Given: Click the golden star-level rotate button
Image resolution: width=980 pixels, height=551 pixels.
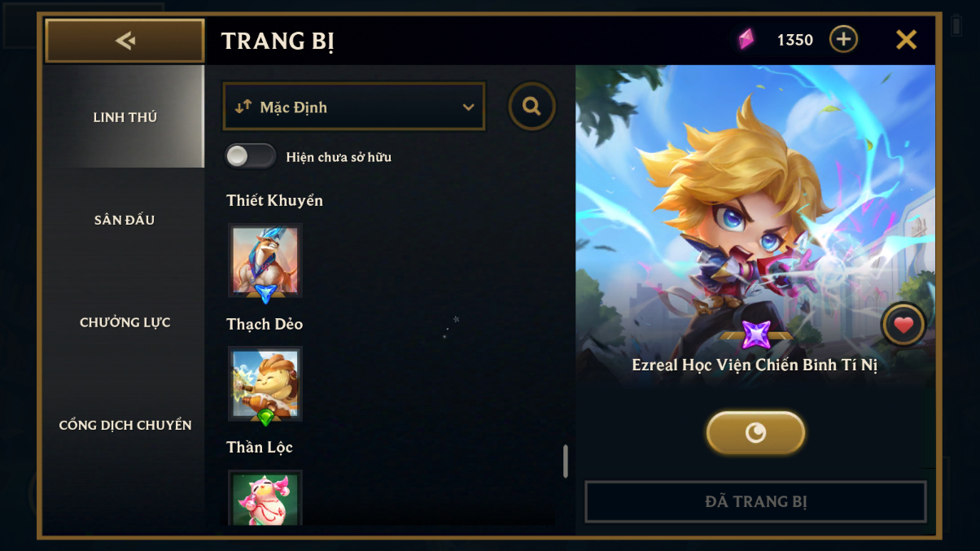Looking at the screenshot, I should [x=755, y=433].
